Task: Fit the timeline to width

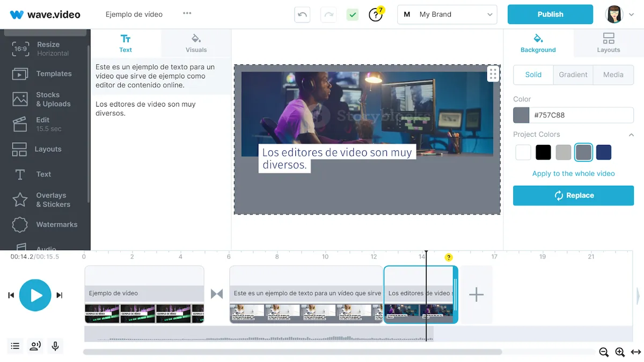Action: (636, 352)
